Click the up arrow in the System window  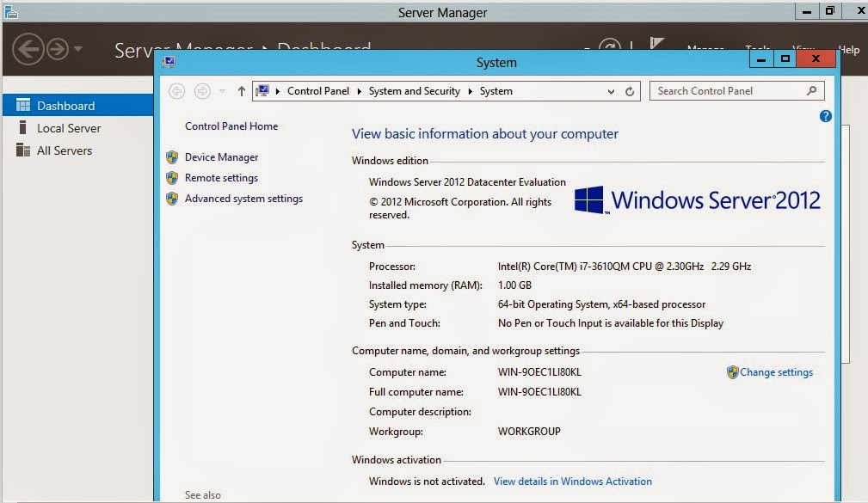[x=241, y=91]
